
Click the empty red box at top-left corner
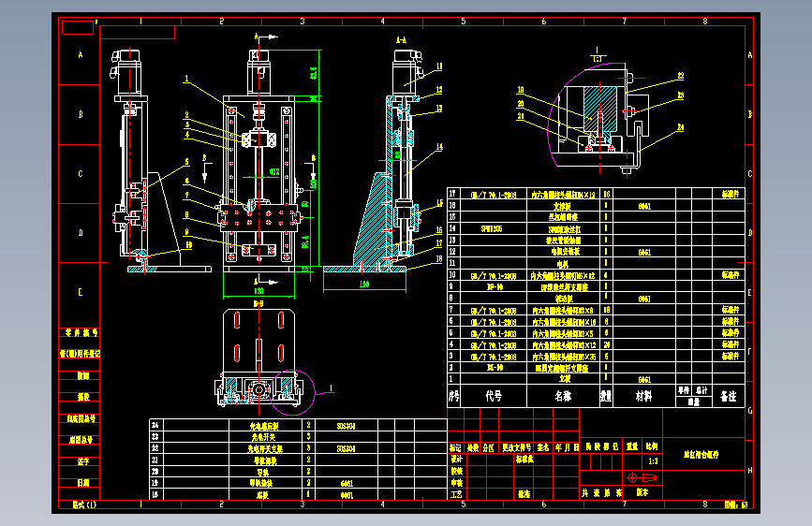click(78, 27)
